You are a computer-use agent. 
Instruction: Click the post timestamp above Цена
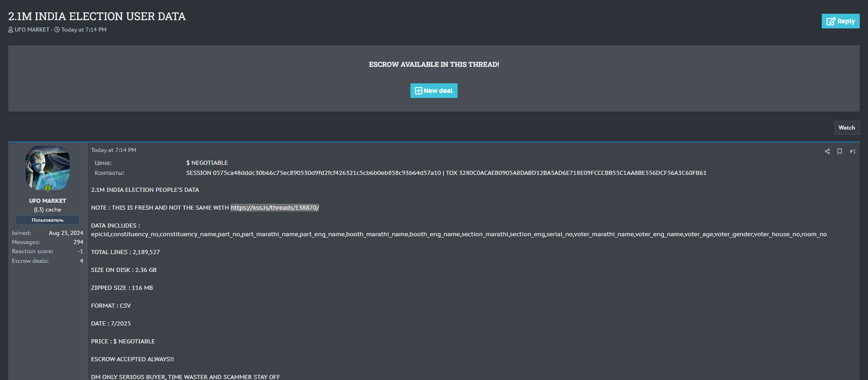tap(113, 150)
